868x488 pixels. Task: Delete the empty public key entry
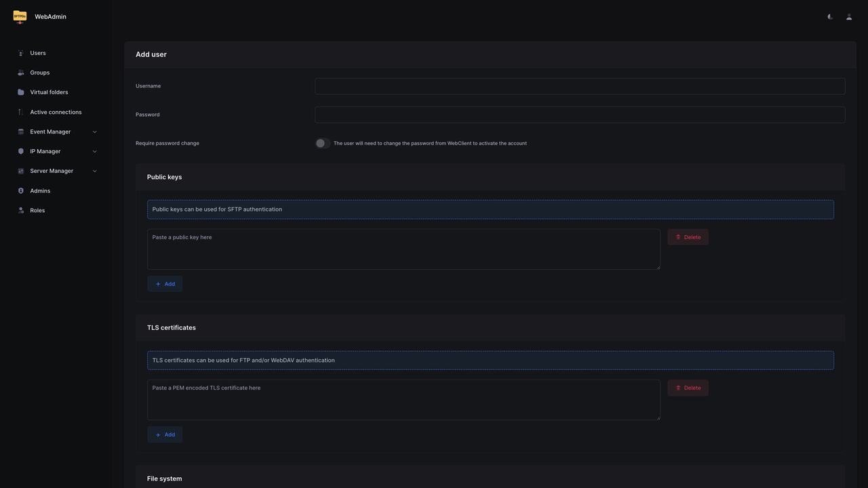coord(688,237)
